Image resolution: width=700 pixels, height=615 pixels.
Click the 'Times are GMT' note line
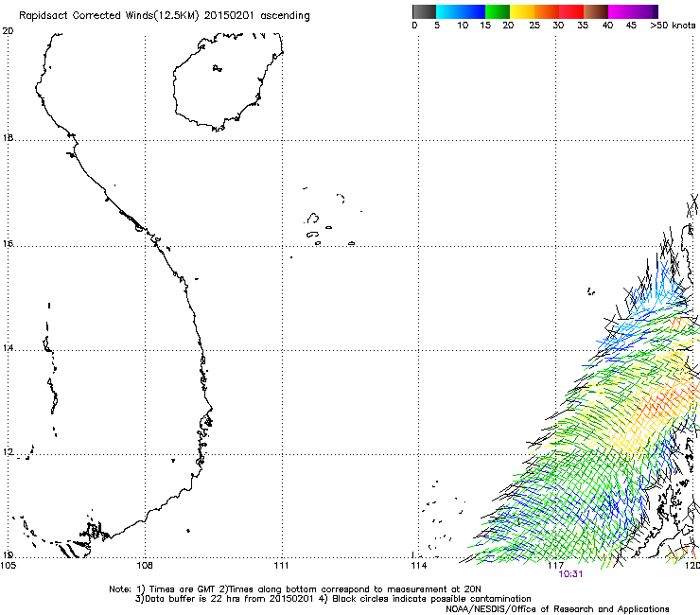(294, 589)
